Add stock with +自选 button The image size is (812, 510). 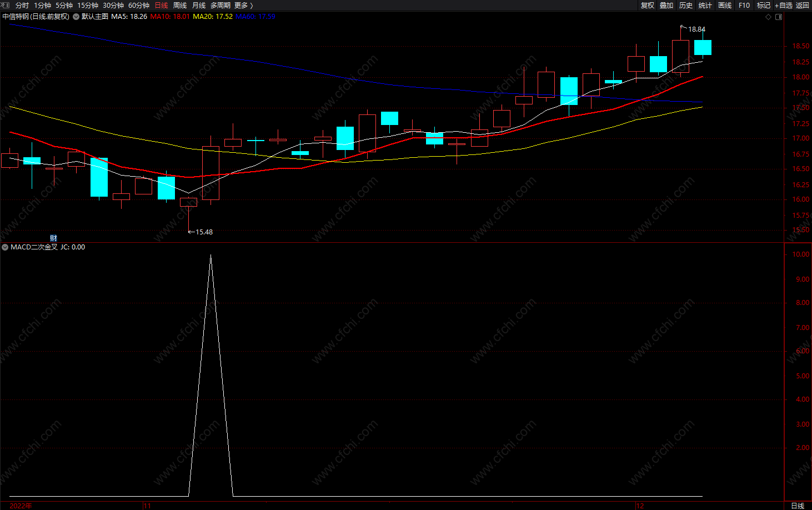coord(784,5)
